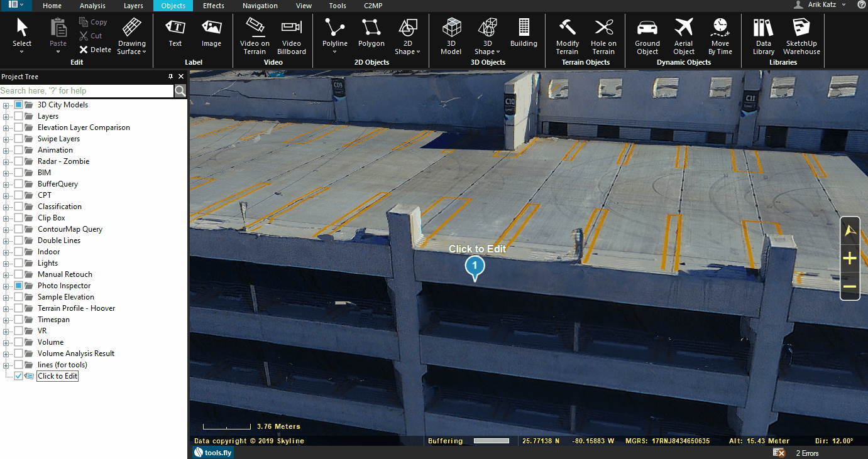Screen dimensions: 868x459
Task: Expand the Radar - Zombie node
Action: 6,162
